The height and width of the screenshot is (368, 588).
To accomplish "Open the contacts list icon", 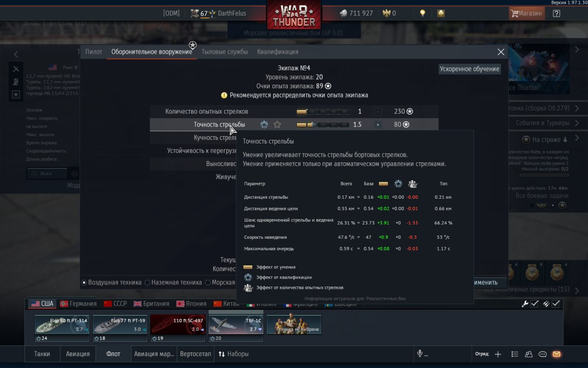I will 529,354.
